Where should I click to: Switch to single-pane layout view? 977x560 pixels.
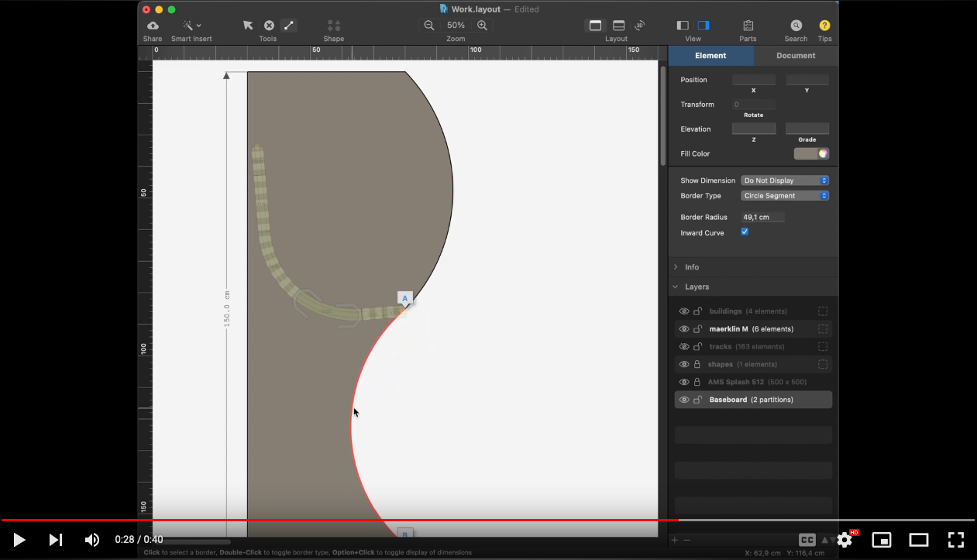[x=595, y=26]
